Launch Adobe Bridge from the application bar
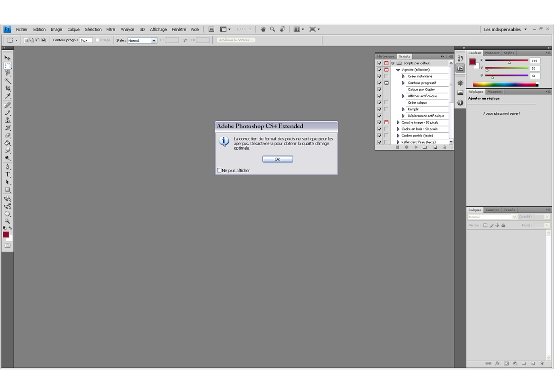 point(211,29)
